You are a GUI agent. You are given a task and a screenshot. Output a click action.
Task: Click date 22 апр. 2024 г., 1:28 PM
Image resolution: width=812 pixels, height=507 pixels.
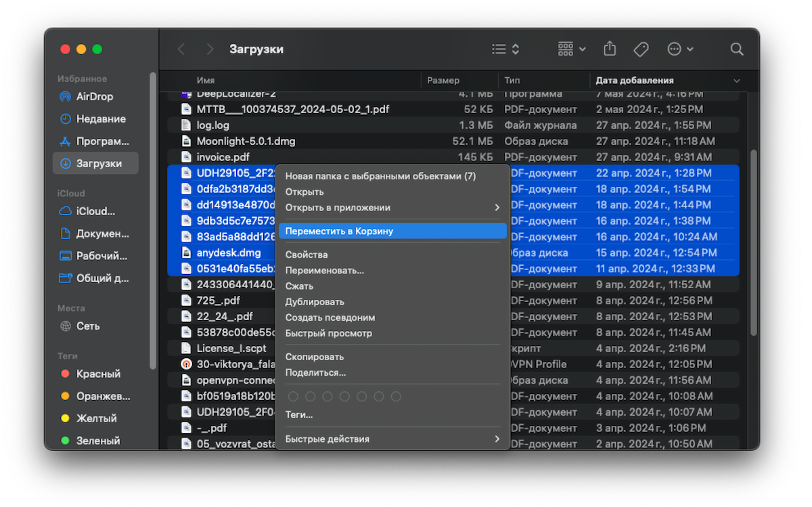tap(654, 173)
